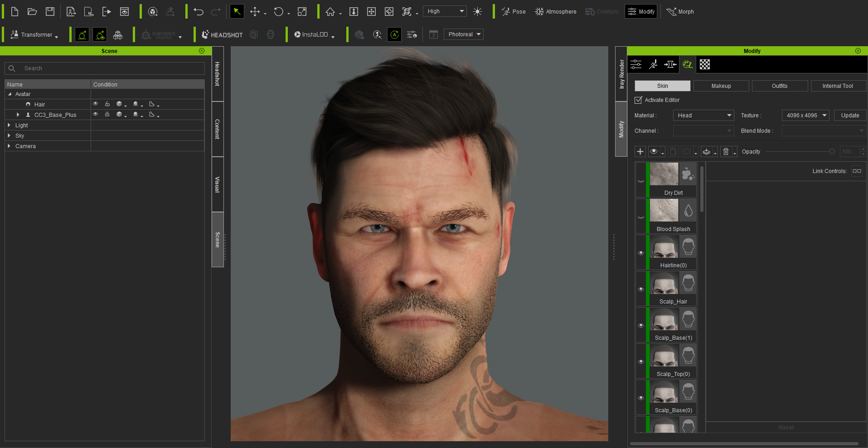This screenshot has height=448, width=868.
Task: Open a project with the folder icon
Action: coord(32,12)
